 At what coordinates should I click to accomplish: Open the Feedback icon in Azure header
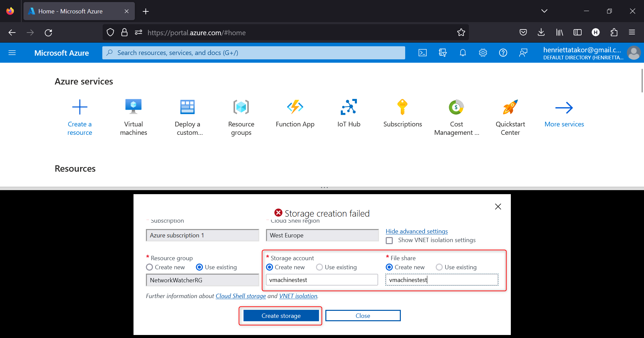523,53
